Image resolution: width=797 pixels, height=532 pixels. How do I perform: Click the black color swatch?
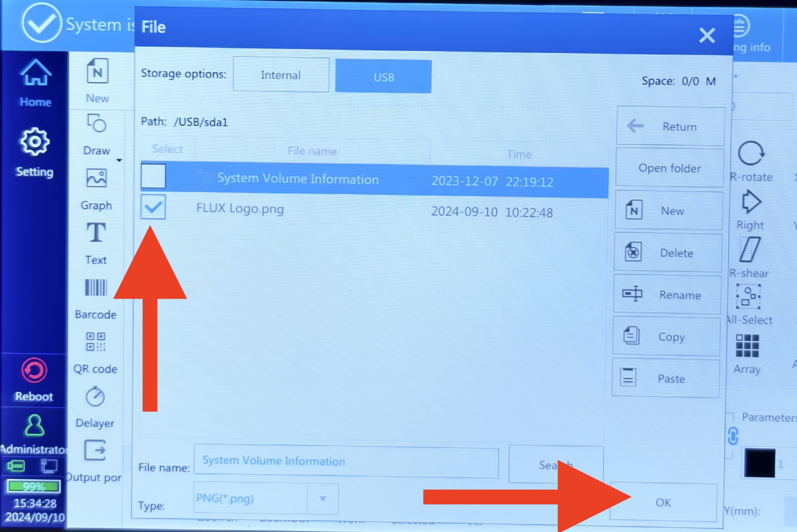pos(759,463)
